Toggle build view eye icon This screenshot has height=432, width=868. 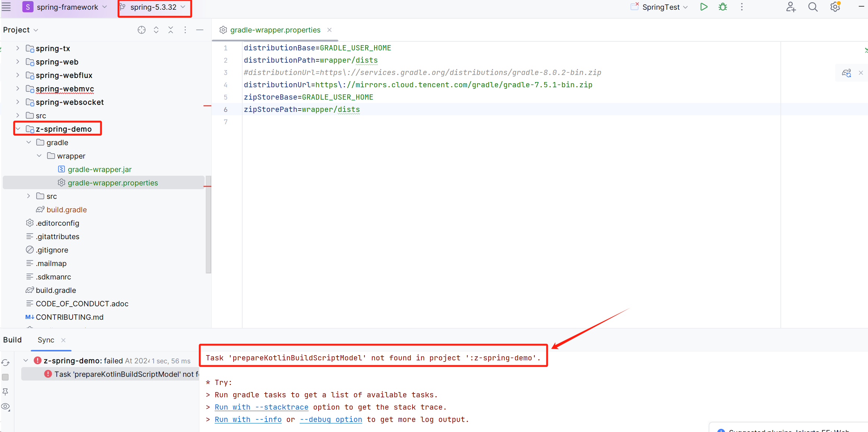pyautogui.click(x=6, y=407)
